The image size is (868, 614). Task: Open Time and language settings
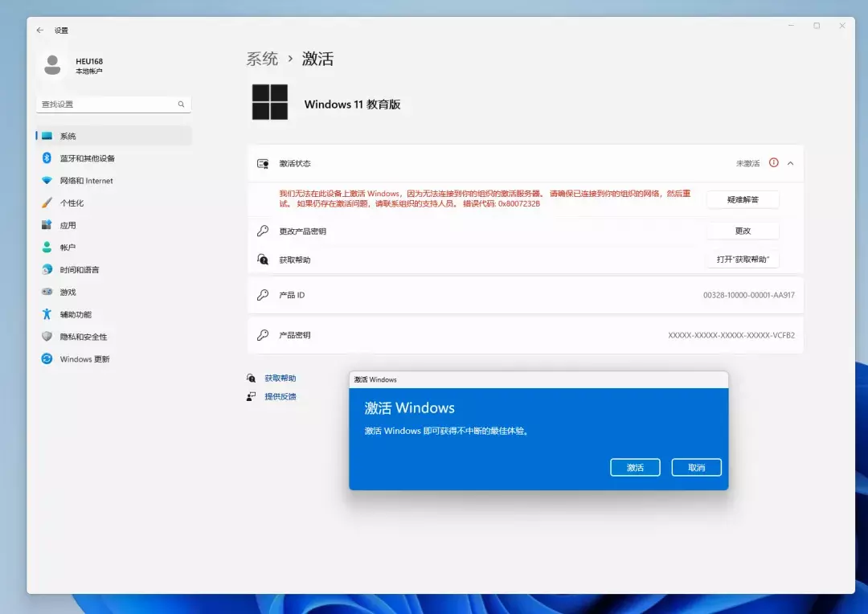tap(79, 270)
